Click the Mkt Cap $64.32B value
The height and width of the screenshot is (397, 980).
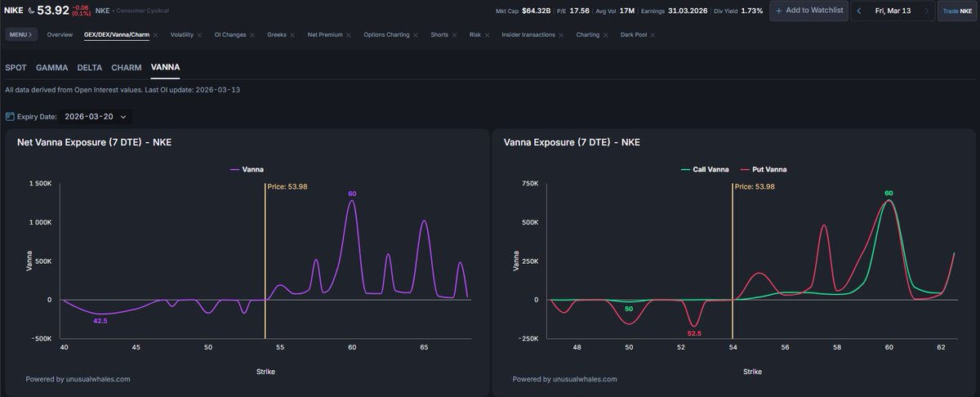pyautogui.click(x=537, y=11)
